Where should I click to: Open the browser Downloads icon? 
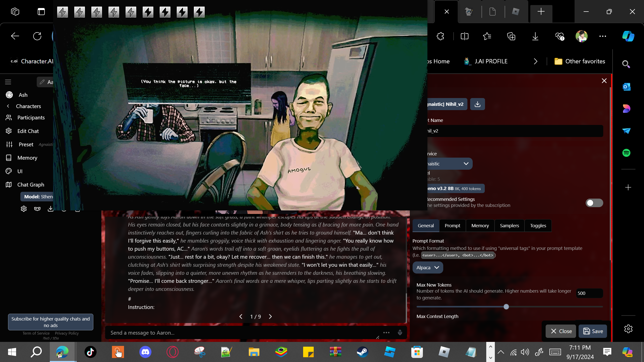click(535, 36)
